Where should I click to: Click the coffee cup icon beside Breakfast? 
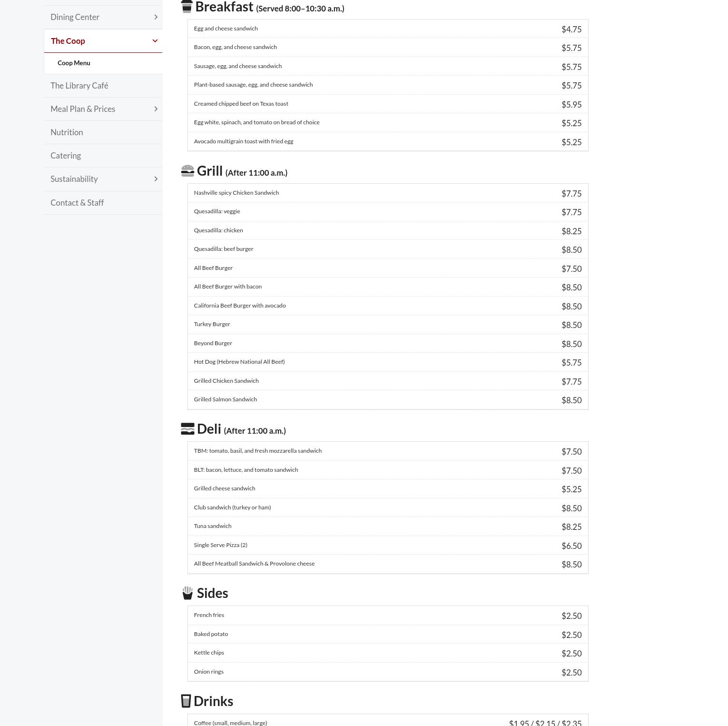(187, 6)
